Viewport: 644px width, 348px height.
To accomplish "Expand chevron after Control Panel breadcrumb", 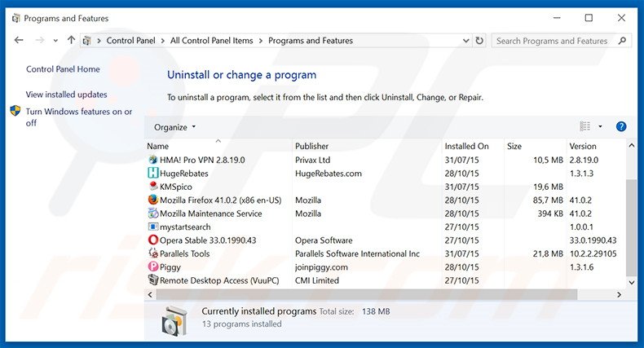I will 163,41.
